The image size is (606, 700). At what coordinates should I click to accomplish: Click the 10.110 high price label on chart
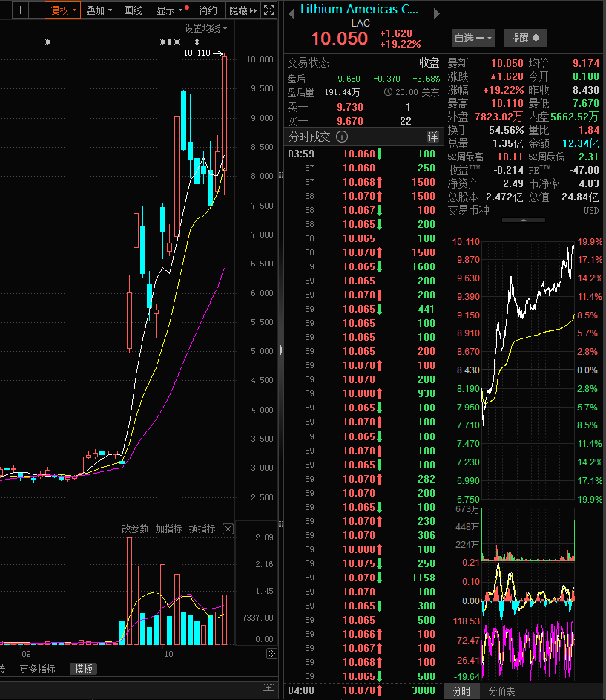coord(197,53)
